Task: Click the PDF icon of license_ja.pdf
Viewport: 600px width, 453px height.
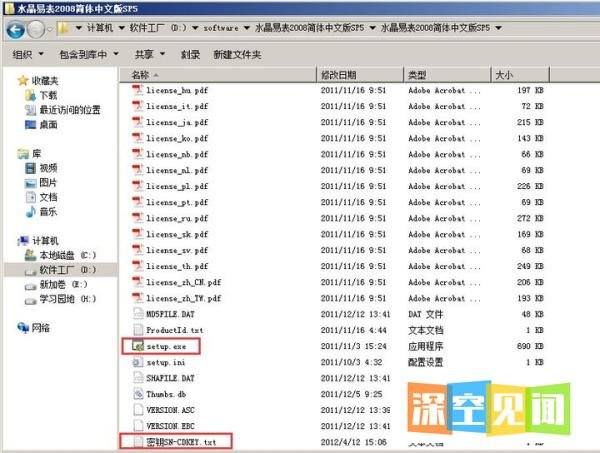Action: [x=137, y=122]
